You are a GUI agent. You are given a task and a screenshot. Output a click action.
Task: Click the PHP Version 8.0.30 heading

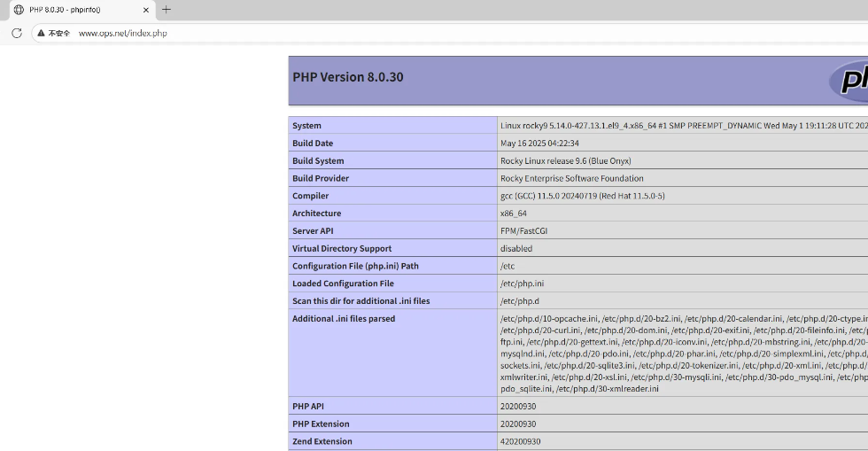347,77
